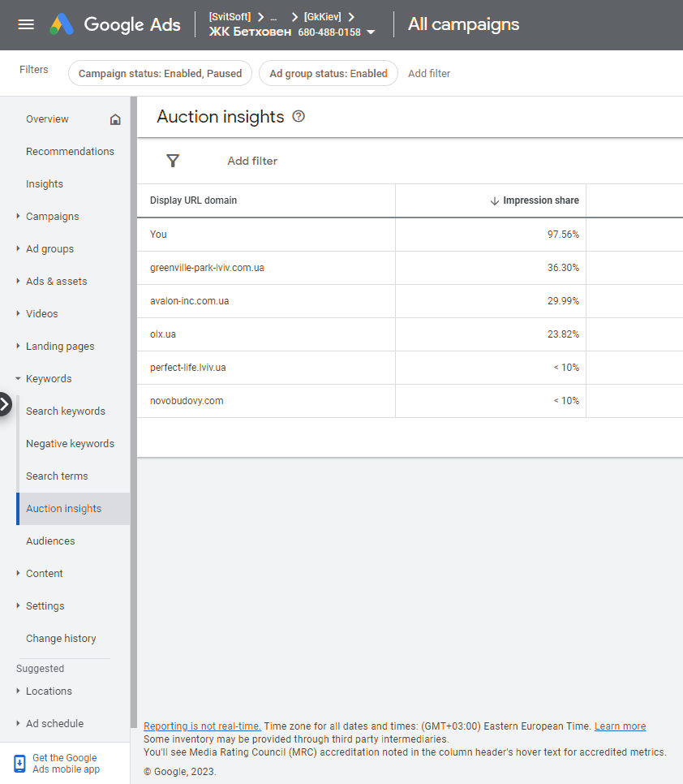Click the table filter funnel icon

click(x=173, y=161)
